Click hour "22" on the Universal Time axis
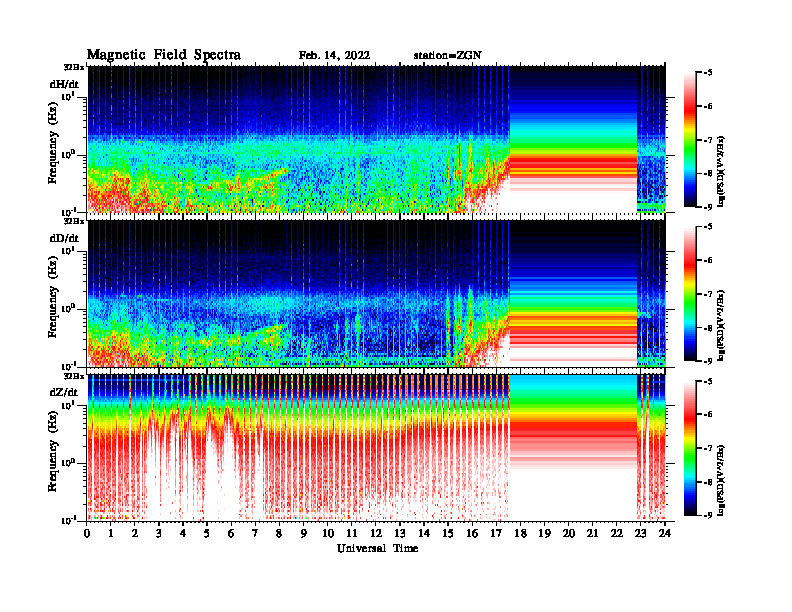This screenshot has height=612, width=792. point(617,533)
